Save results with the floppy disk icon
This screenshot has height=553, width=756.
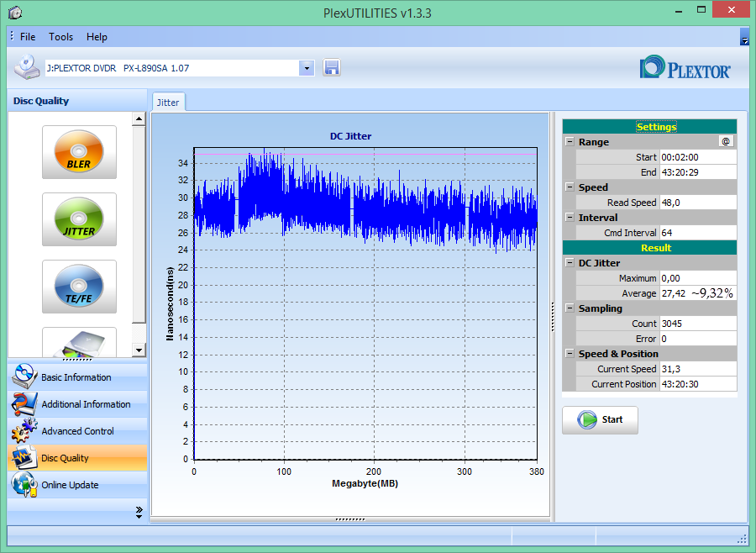331,67
